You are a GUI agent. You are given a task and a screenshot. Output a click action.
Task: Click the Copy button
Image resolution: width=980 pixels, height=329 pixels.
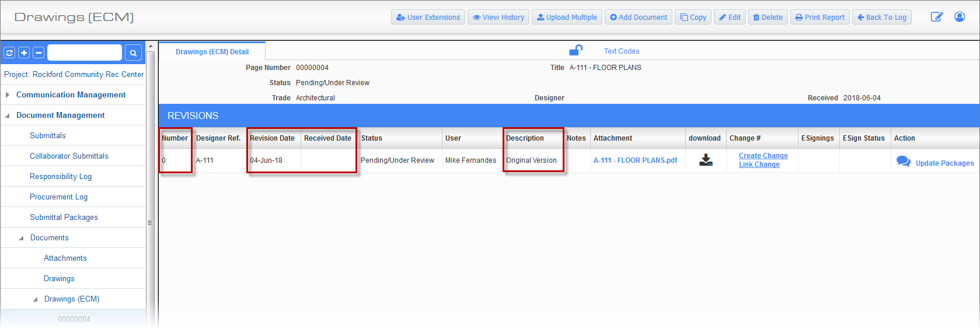pyautogui.click(x=693, y=17)
